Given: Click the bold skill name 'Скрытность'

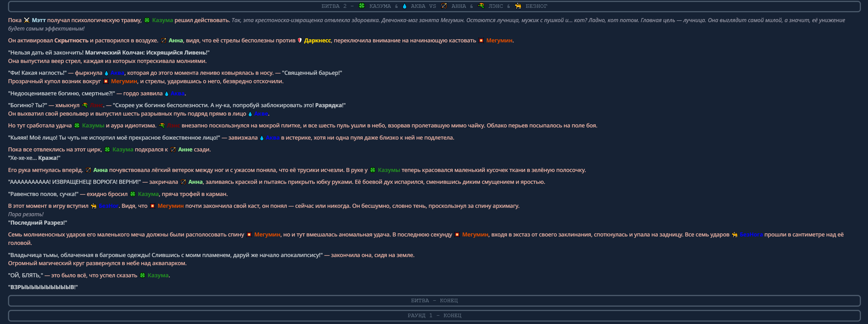Looking at the screenshot, I should coord(71,40).
